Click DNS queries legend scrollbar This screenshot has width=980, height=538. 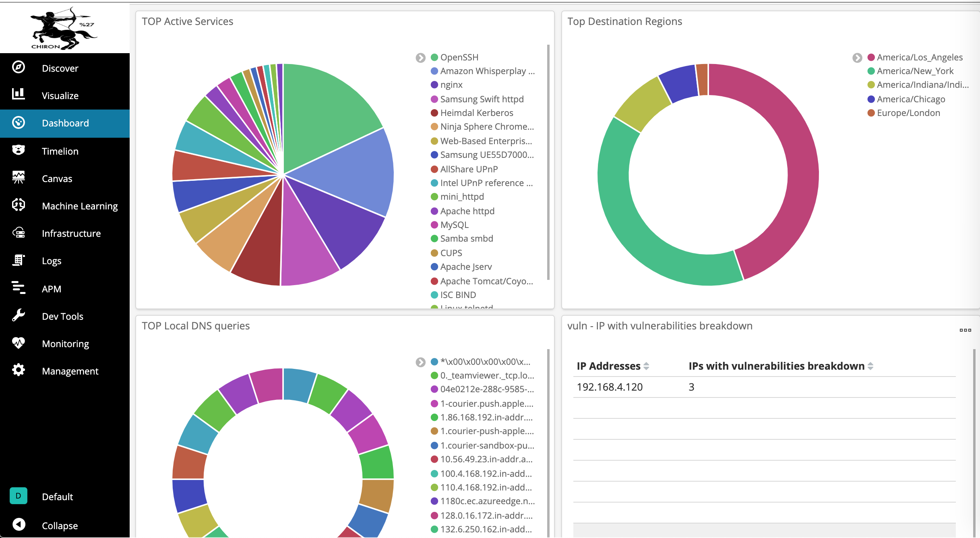(548, 443)
